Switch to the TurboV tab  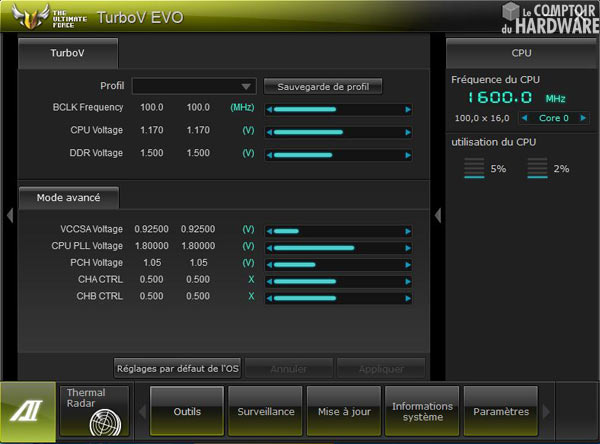coord(67,53)
